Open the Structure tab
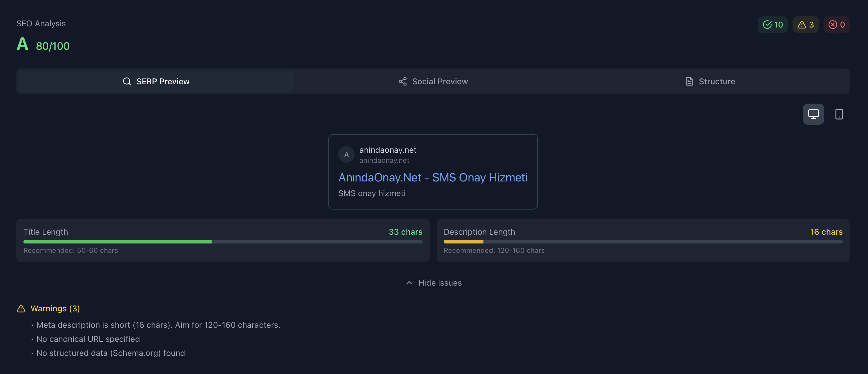 point(710,82)
